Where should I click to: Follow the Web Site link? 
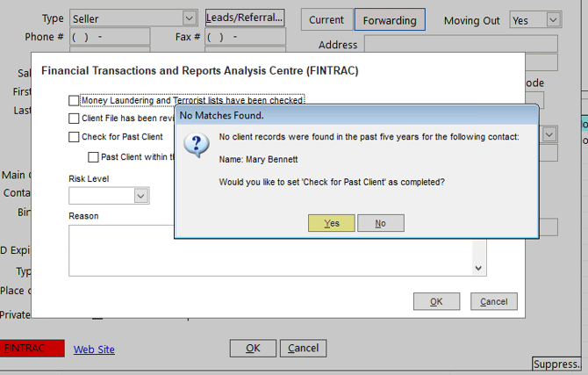(94, 350)
